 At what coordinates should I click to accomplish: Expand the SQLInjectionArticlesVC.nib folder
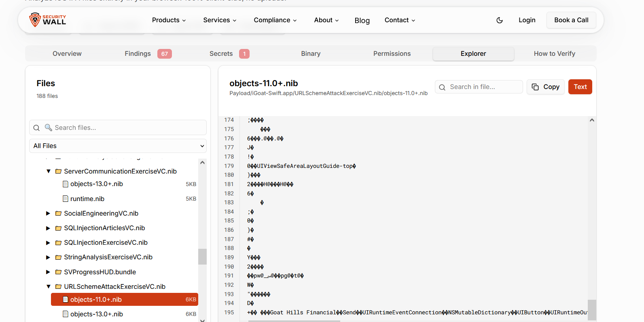48,228
